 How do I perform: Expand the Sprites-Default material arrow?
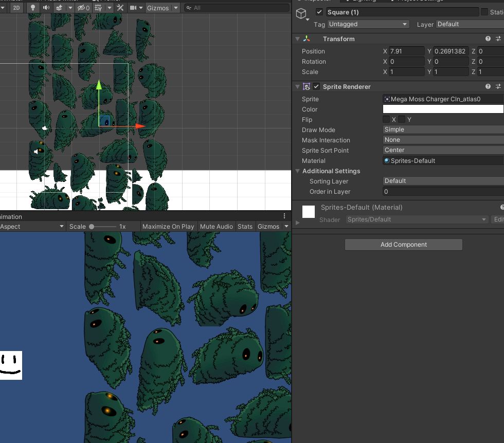[x=297, y=223]
